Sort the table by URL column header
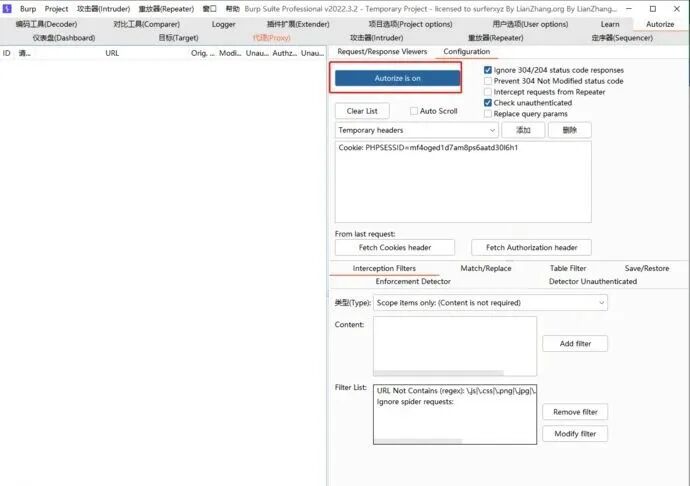 (x=112, y=53)
